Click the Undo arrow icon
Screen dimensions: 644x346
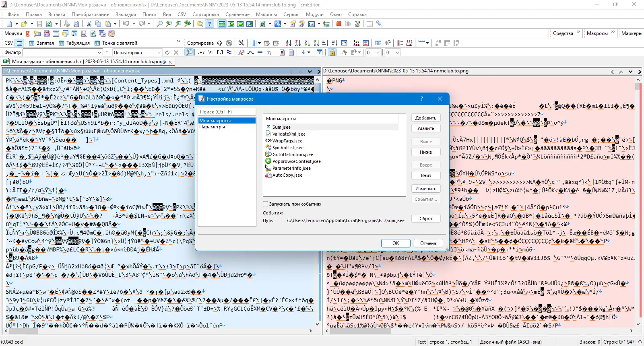(x=126, y=24)
